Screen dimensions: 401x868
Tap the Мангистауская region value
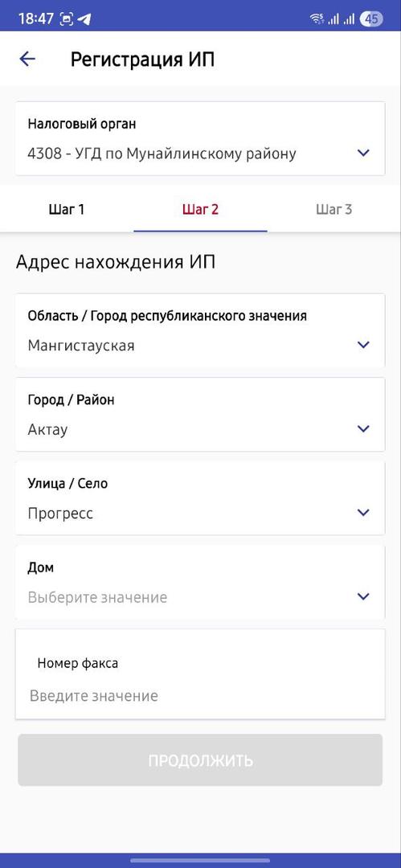[x=81, y=346]
